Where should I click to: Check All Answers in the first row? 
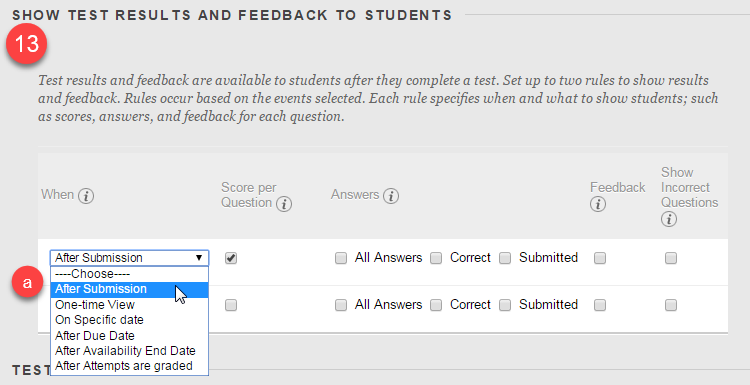pyautogui.click(x=341, y=258)
